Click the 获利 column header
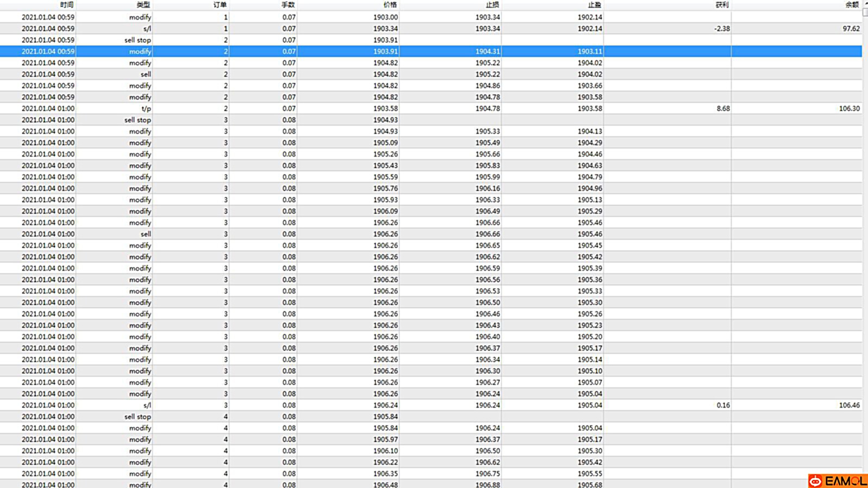 point(722,5)
